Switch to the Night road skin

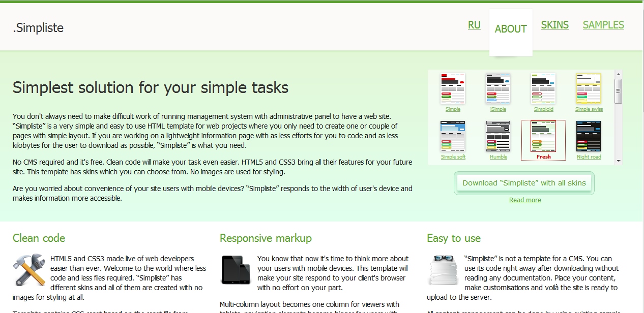click(589, 136)
